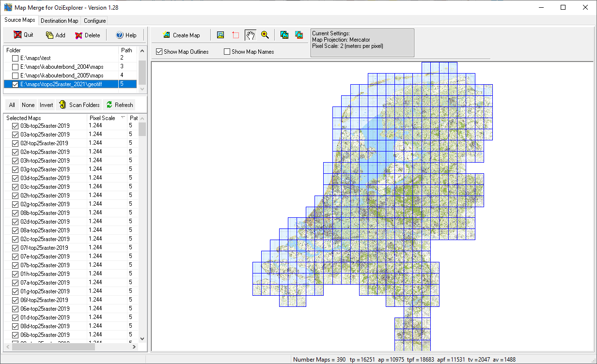
Task: Click the Selected Maps column header
Action: pos(46,118)
